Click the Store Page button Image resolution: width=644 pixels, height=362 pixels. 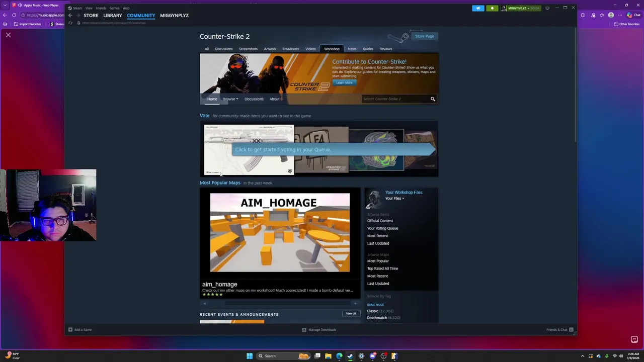pos(424,36)
